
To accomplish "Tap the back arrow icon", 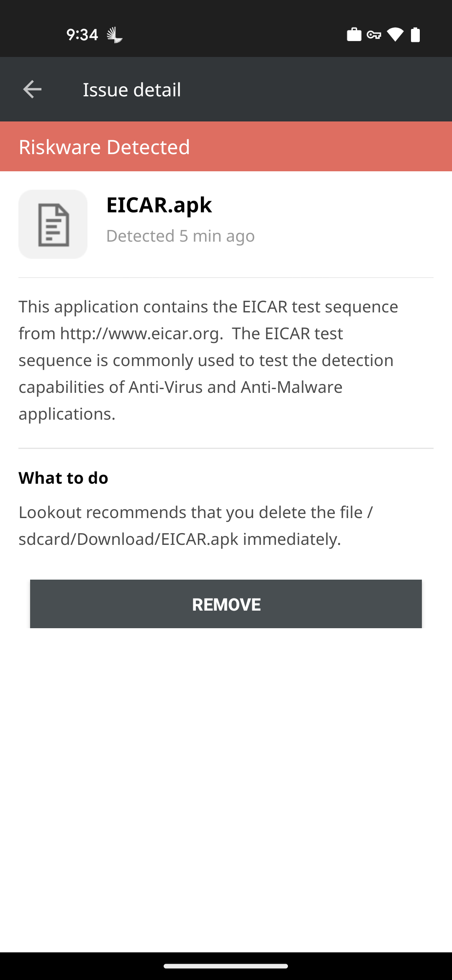I will (32, 89).
